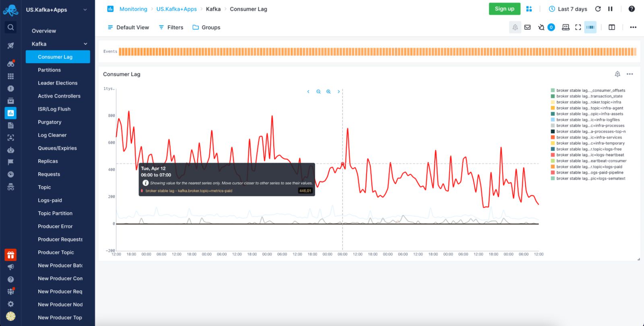Open US.Kafka+Apps app selector dropdown

coord(56,10)
